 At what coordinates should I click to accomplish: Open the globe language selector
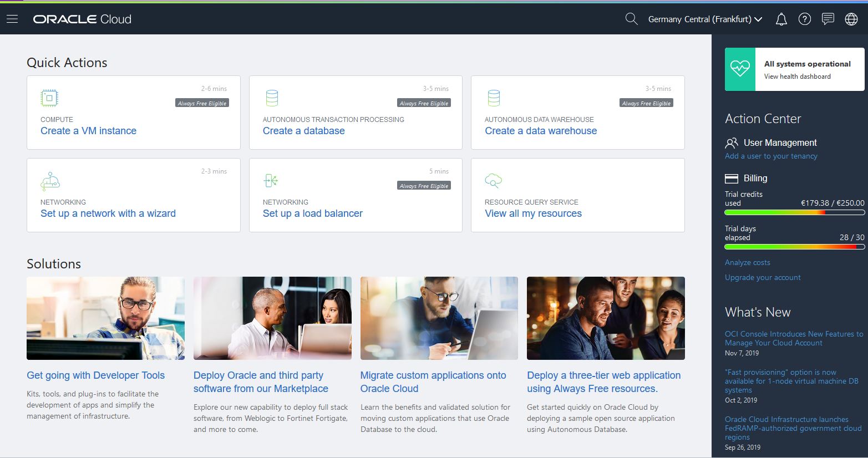(x=851, y=19)
